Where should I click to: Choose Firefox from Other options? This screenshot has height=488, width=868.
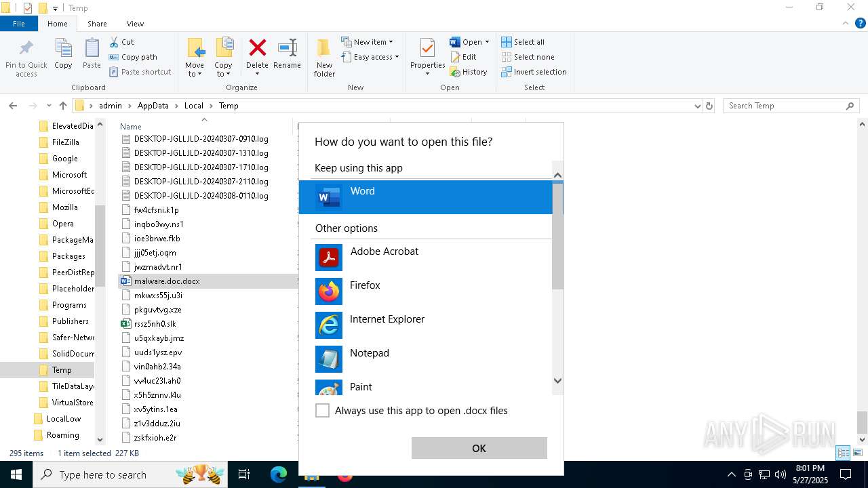click(426, 291)
